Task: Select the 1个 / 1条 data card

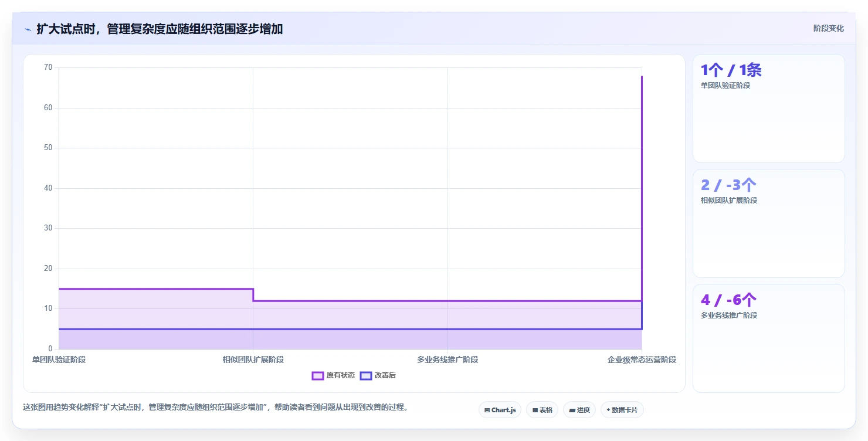Action: coord(768,108)
